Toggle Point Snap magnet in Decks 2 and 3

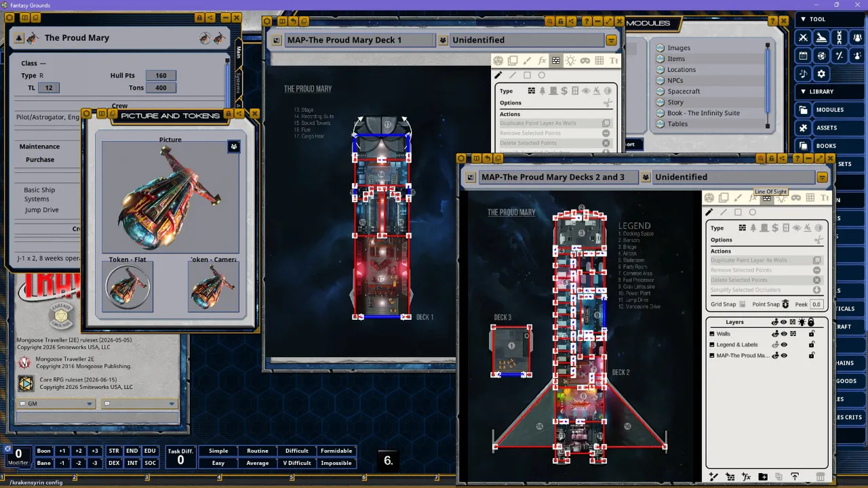(785, 304)
